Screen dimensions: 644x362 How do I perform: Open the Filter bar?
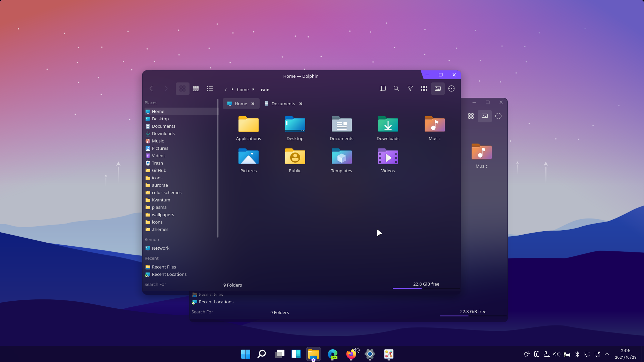tap(410, 88)
